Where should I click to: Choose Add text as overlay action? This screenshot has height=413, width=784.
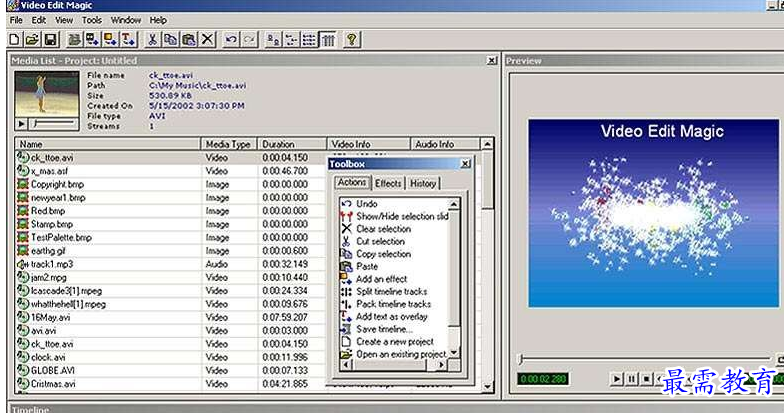tap(392, 316)
